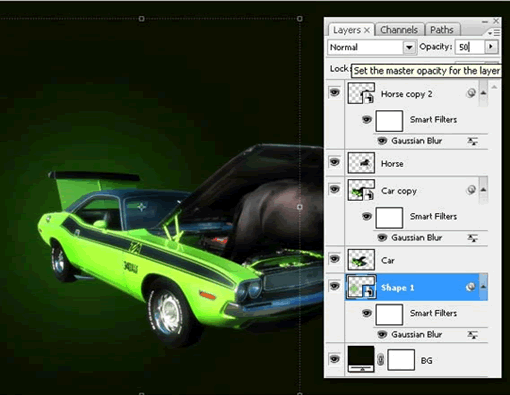Click Gaussian Blur entry under Horse copy 2
This screenshot has width=510, height=395.
417,141
